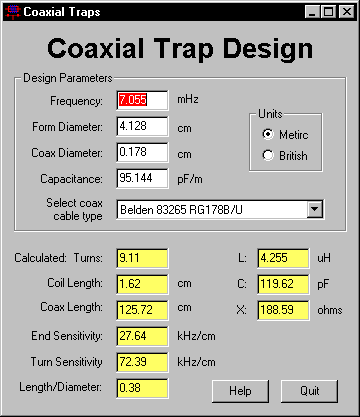The height and width of the screenshot is (417, 360).
Task: Click the Coaxial Traps app icon in title bar
Action: (13, 12)
